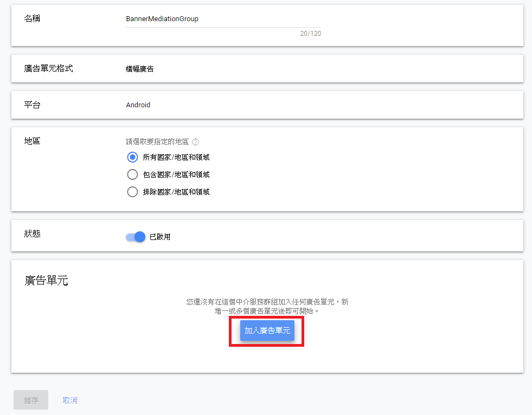Click the 橫幅廣告 format value
Image resolution: width=532 pixels, height=415 pixels.
[x=140, y=69]
